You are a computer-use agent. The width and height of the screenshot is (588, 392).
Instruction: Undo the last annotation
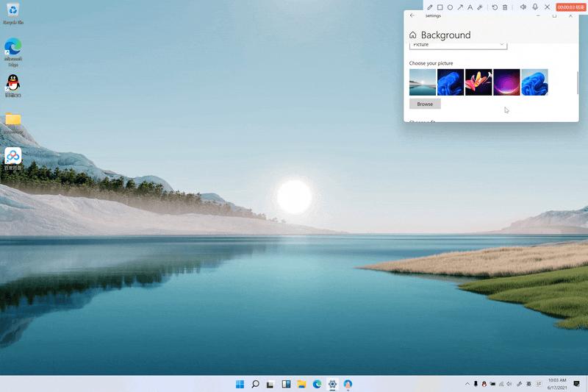tap(495, 7)
